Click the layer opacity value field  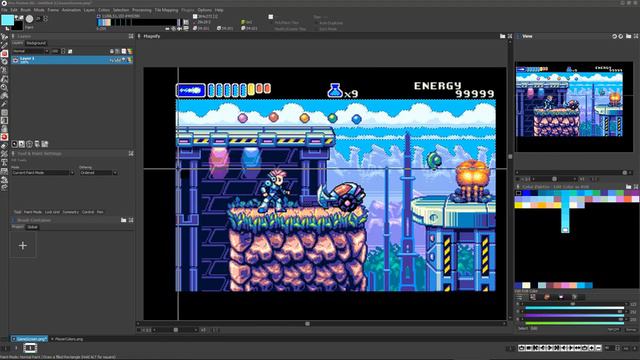tap(55, 51)
